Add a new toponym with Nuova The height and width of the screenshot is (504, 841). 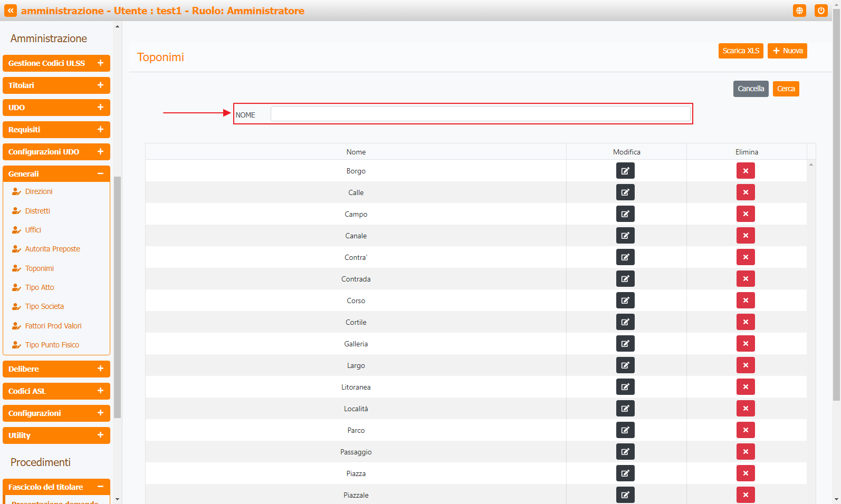click(x=787, y=51)
